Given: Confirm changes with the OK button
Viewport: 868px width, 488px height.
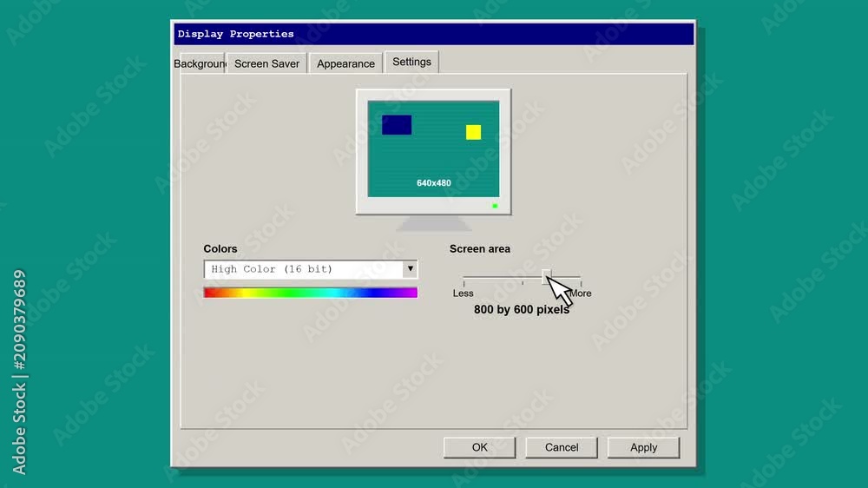Looking at the screenshot, I should click(x=479, y=447).
